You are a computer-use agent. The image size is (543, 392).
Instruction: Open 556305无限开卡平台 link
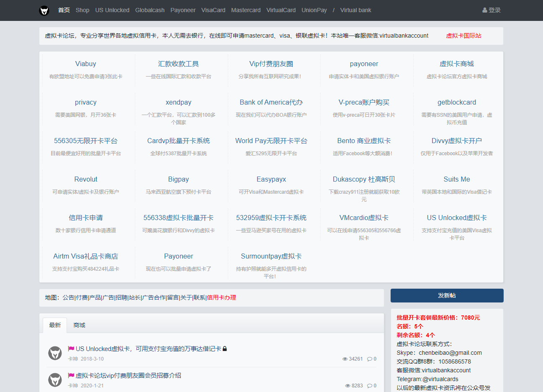pos(86,141)
